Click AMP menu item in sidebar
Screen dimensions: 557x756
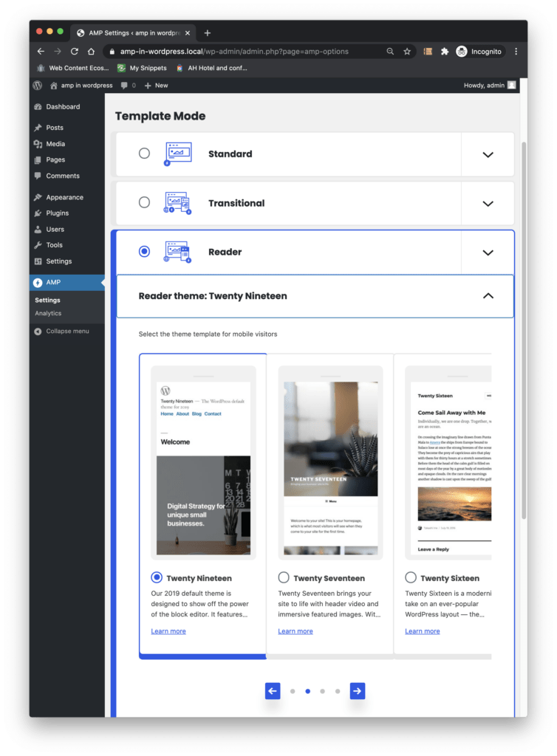click(x=67, y=283)
